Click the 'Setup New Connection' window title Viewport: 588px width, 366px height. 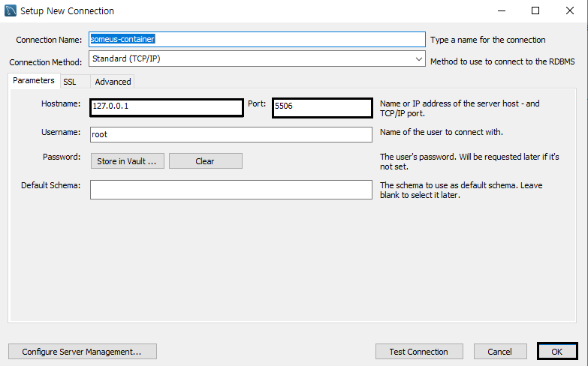(x=67, y=10)
